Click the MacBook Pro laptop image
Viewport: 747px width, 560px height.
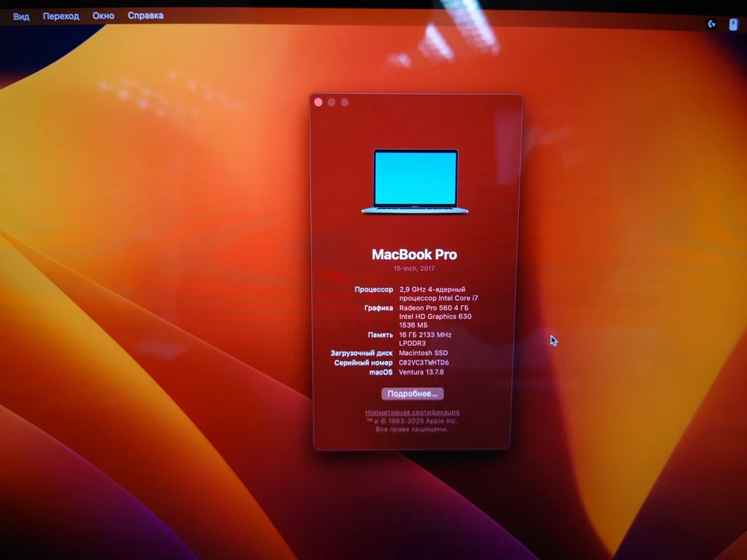pyautogui.click(x=415, y=182)
